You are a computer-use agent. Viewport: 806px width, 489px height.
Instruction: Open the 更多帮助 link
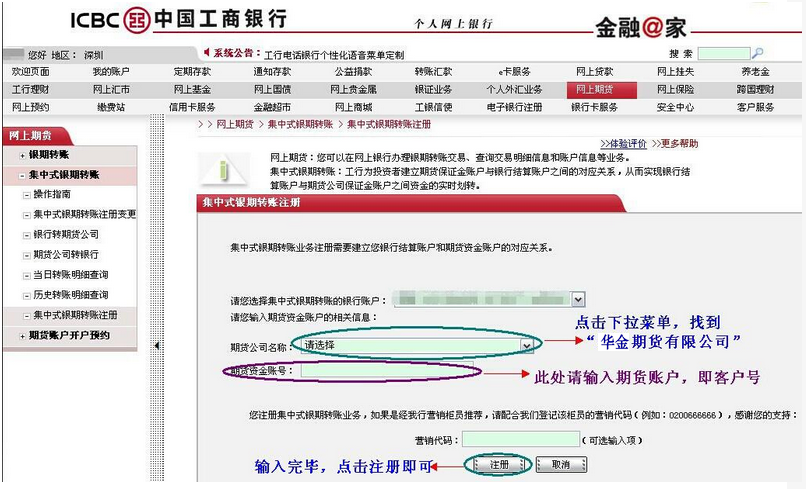(675, 143)
